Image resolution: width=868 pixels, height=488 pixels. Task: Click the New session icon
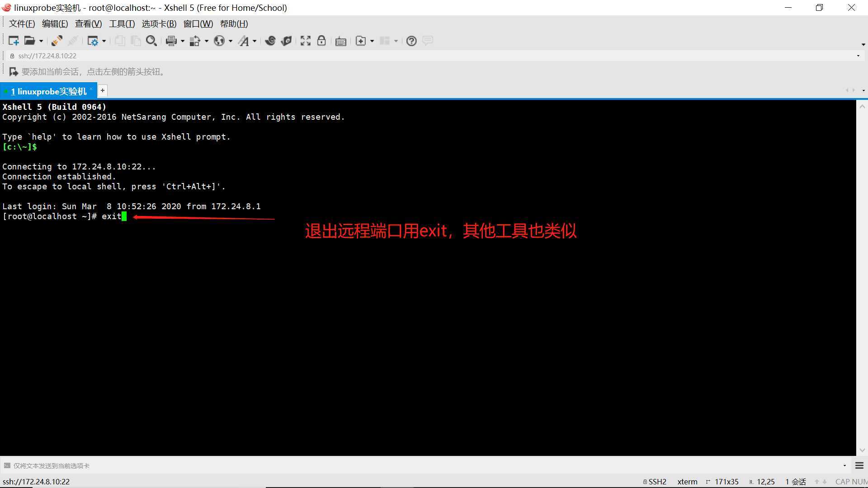point(14,41)
